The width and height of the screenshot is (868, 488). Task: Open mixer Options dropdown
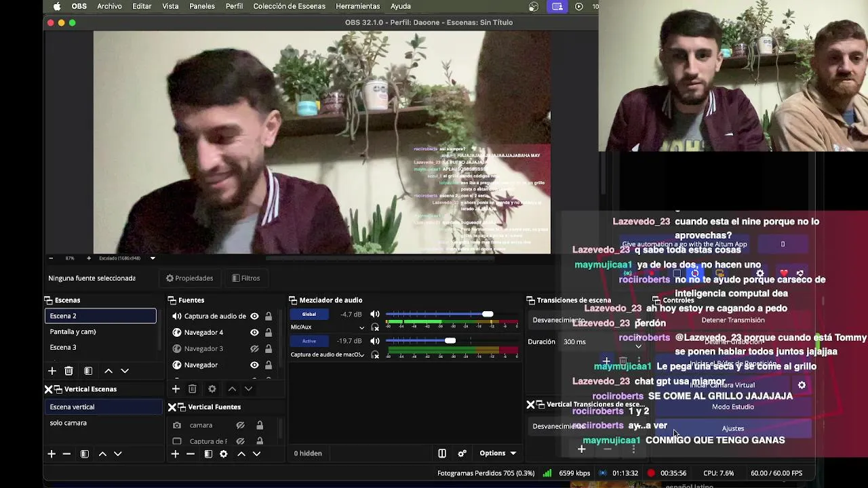pos(498,453)
